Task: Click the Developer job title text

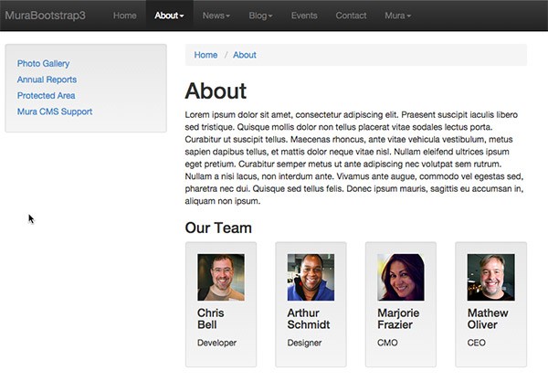Action: click(217, 343)
